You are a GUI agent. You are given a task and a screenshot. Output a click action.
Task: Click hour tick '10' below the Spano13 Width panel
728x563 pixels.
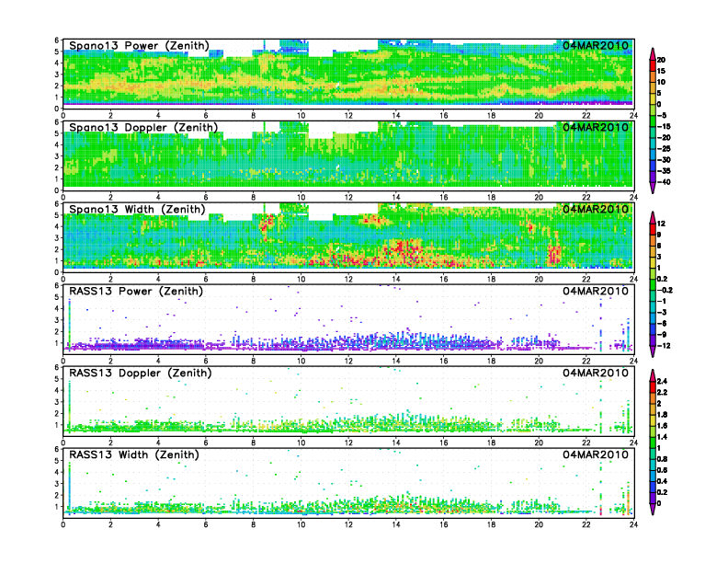click(301, 279)
